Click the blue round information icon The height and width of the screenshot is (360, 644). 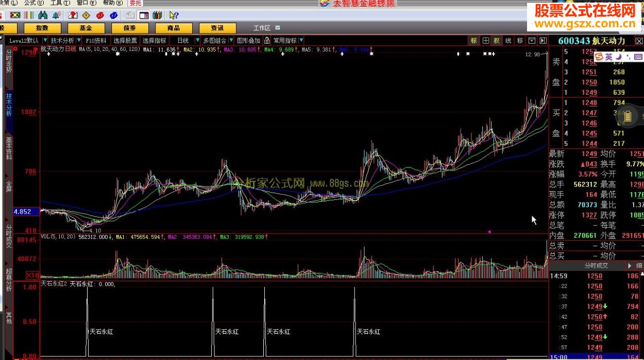113,15
